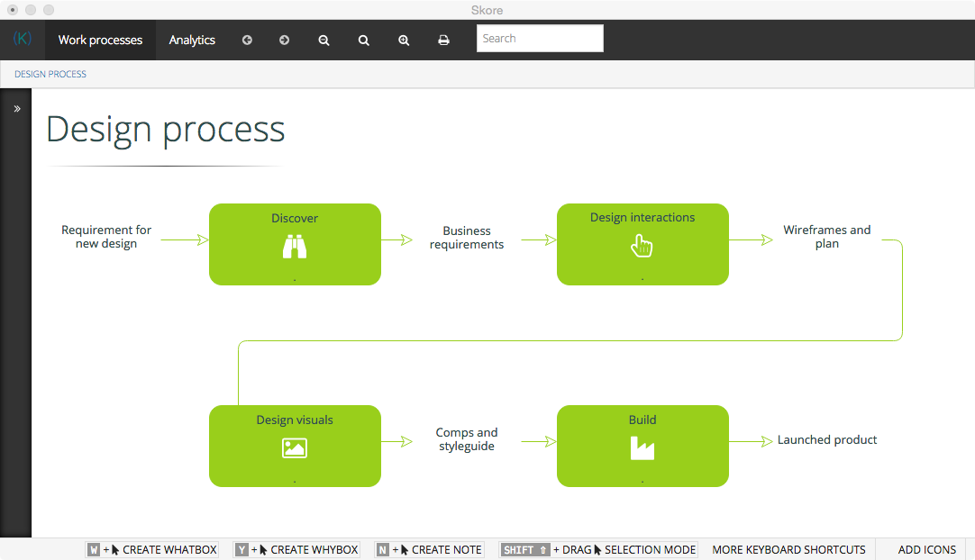Reset zoom with the plain magnifier icon
975x560 pixels.
364,41
